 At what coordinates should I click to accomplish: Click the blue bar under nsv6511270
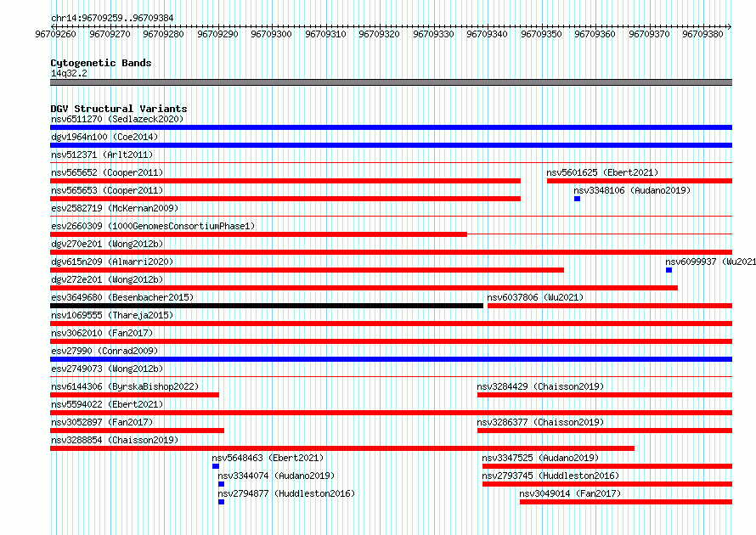391,127
